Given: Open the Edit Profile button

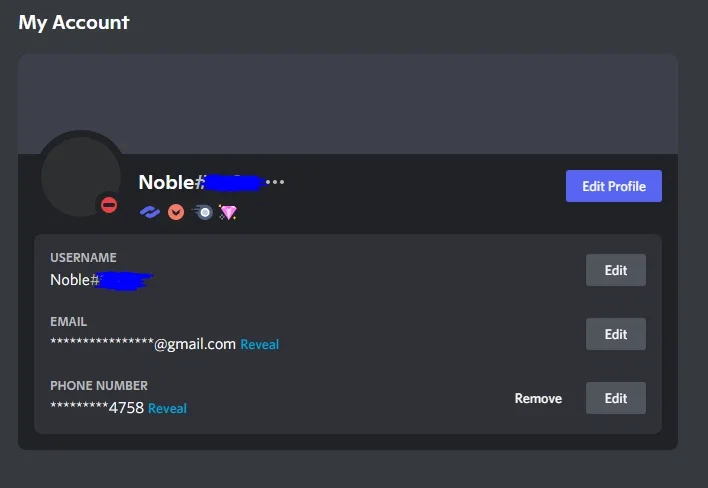Looking at the screenshot, I should coord(614,186).
